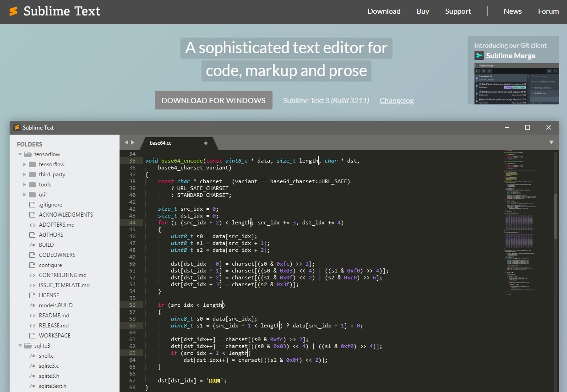Collapse the tensorflow root folder
This screenshot has height=392, width=567.
point(20,154)
